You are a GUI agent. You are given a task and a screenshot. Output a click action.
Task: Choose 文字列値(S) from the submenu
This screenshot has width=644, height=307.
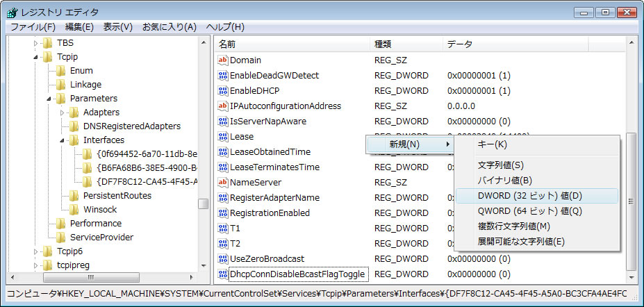[537, 165]
